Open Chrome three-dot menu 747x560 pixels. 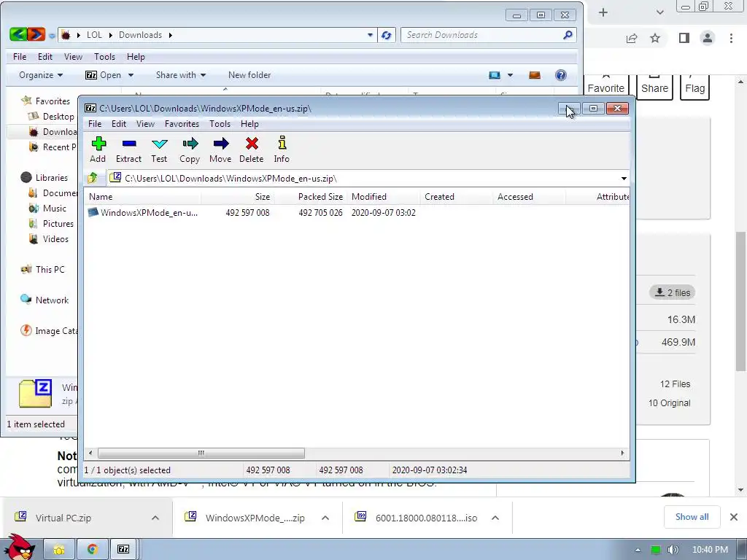[731, 38]
